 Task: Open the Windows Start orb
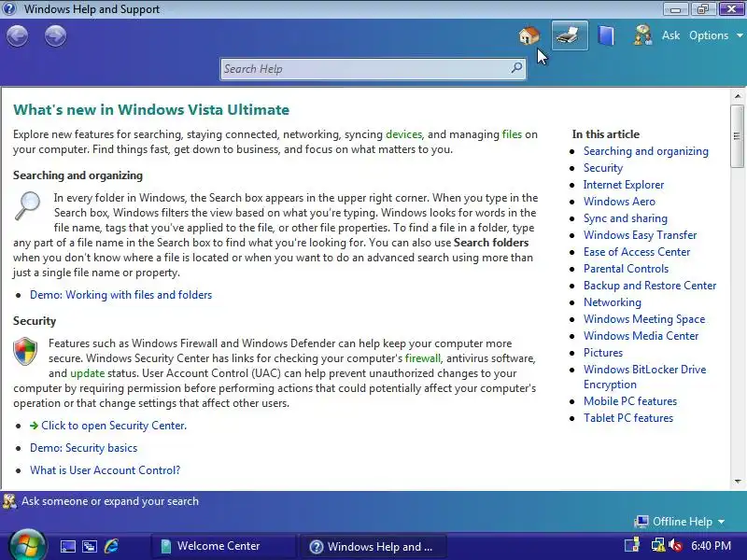point(27,544)
